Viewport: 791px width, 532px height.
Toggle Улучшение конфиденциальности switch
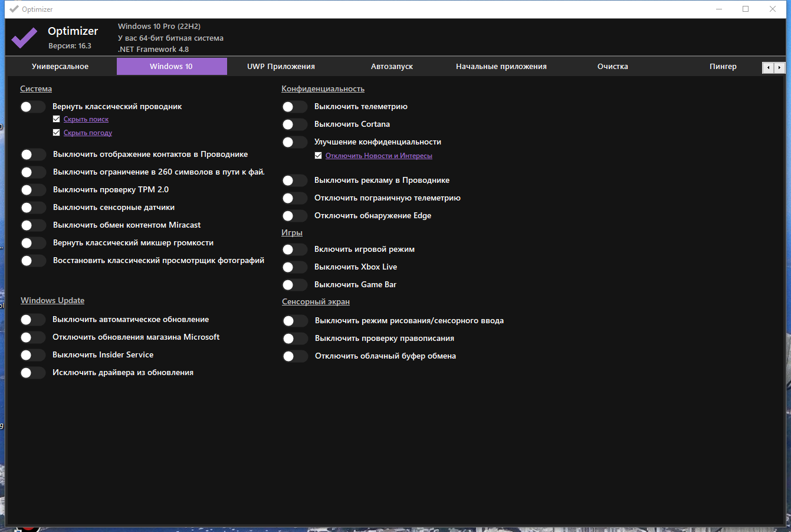(295, 142)
